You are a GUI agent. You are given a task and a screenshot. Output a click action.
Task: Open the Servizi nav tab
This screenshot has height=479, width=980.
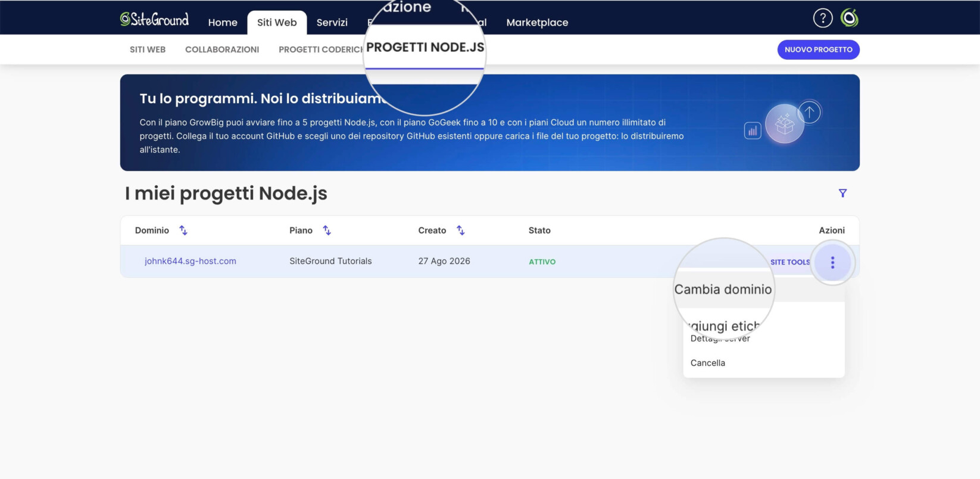[332, 23]
